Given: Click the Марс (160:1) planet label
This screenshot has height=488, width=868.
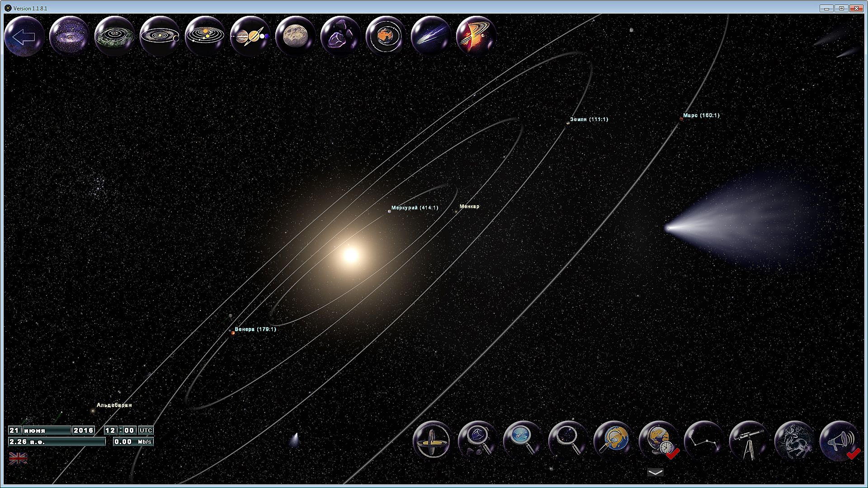Looking at the screenshot, I should (701, 116).
